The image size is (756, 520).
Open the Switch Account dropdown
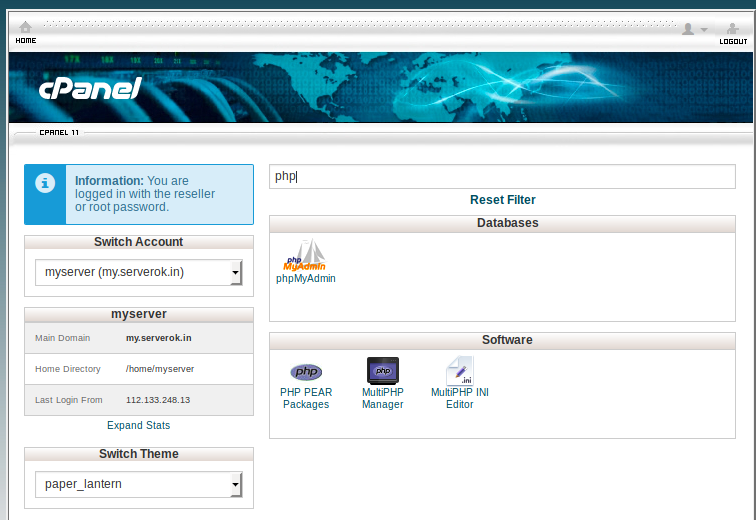138,272
